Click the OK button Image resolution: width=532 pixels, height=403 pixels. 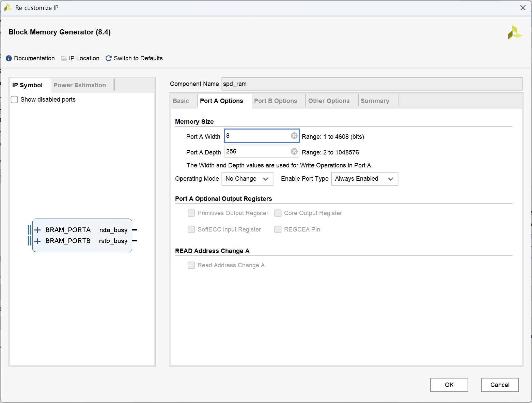(449, 385)
